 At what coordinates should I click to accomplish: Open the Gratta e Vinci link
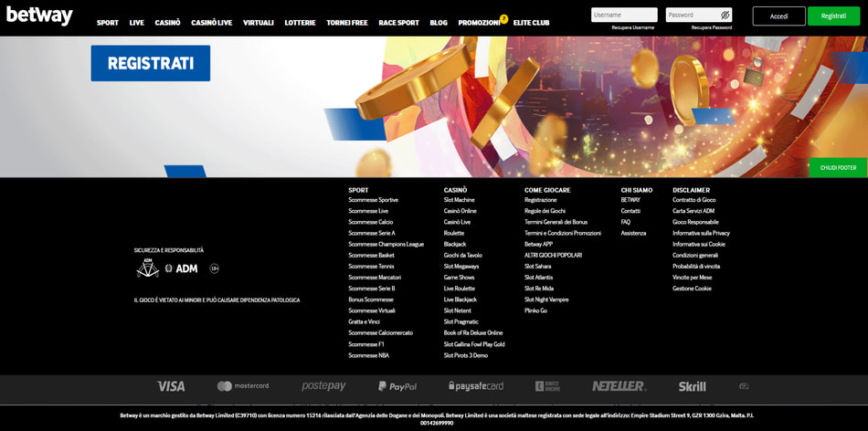[364, 321]
